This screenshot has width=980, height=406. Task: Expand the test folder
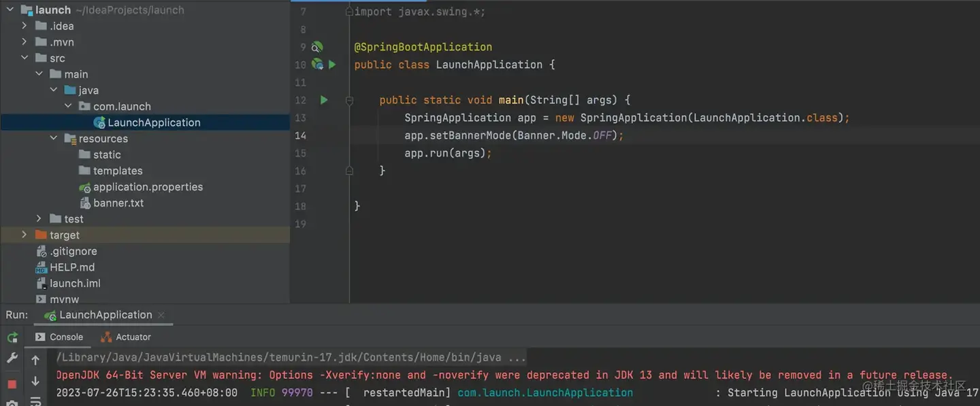[39, 219]
